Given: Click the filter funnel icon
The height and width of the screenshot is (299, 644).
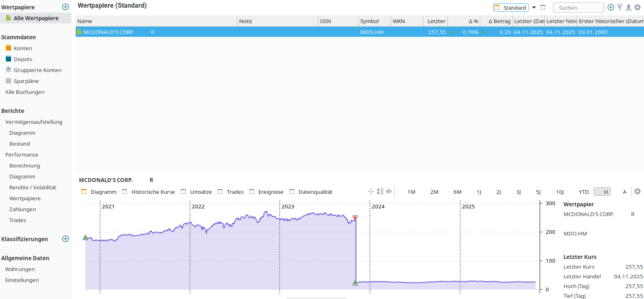Looking at the screenshot, I should pyautogui.click(x=620, y=7).
